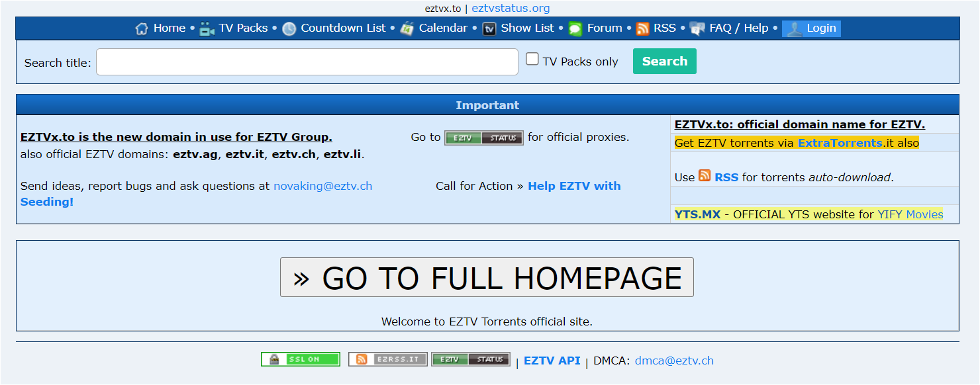Click the 'Important' section header
The height and width of the screenshot is (385, 980).
pos(487,105)
